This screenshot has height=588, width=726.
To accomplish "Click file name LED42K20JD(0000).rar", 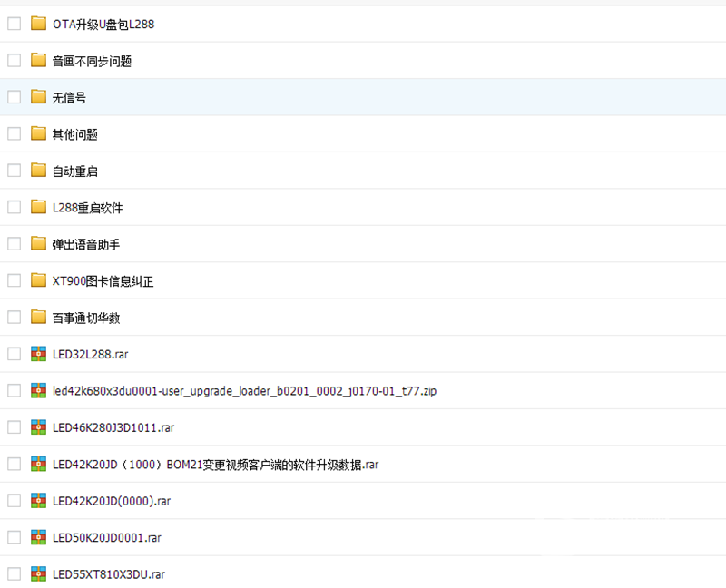I will (112, 501).
